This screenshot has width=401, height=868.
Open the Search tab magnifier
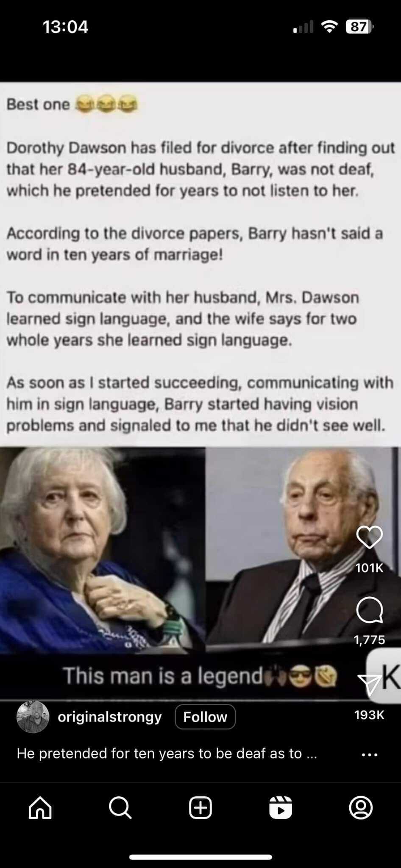click(x=120, y=807)
